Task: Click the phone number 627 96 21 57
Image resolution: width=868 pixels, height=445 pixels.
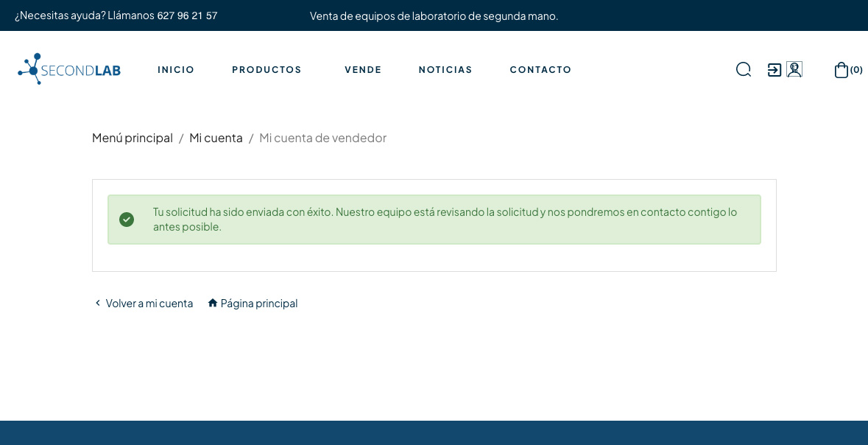Action: 187,15
